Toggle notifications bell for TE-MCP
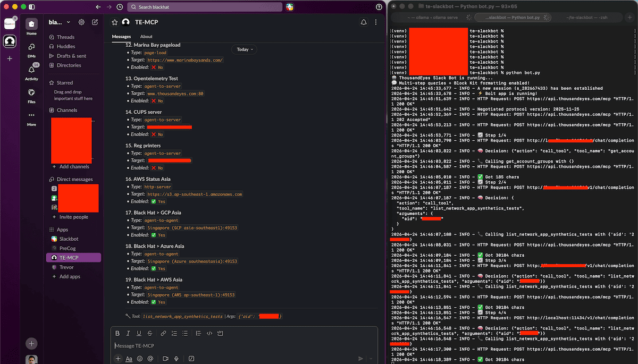The image size is (638, 364). [364, 22]
